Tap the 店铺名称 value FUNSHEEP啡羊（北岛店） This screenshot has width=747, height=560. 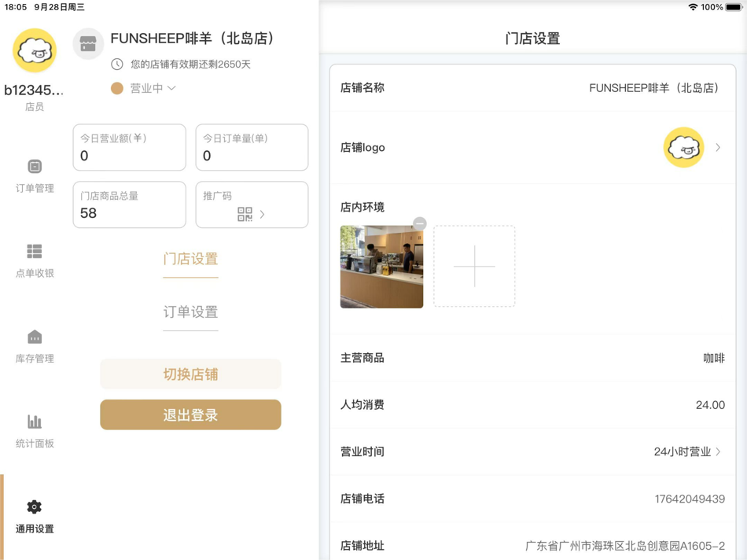click(655, 88)
